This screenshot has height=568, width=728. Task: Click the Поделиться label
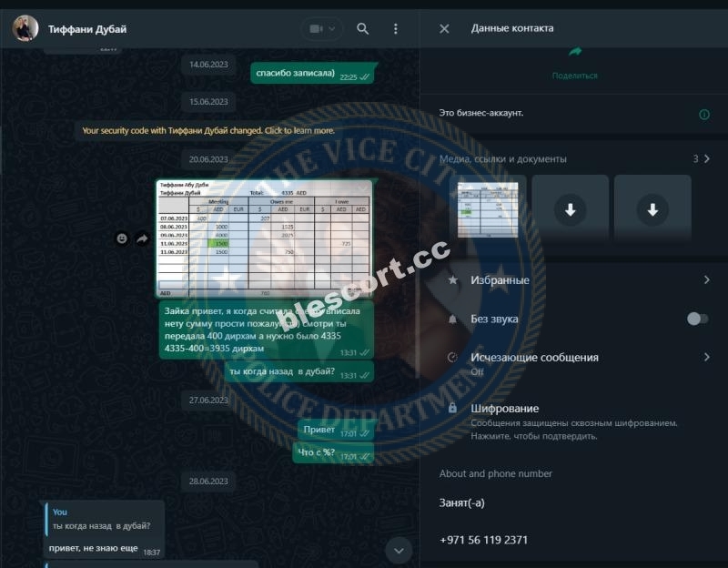(x=575, y=76)
